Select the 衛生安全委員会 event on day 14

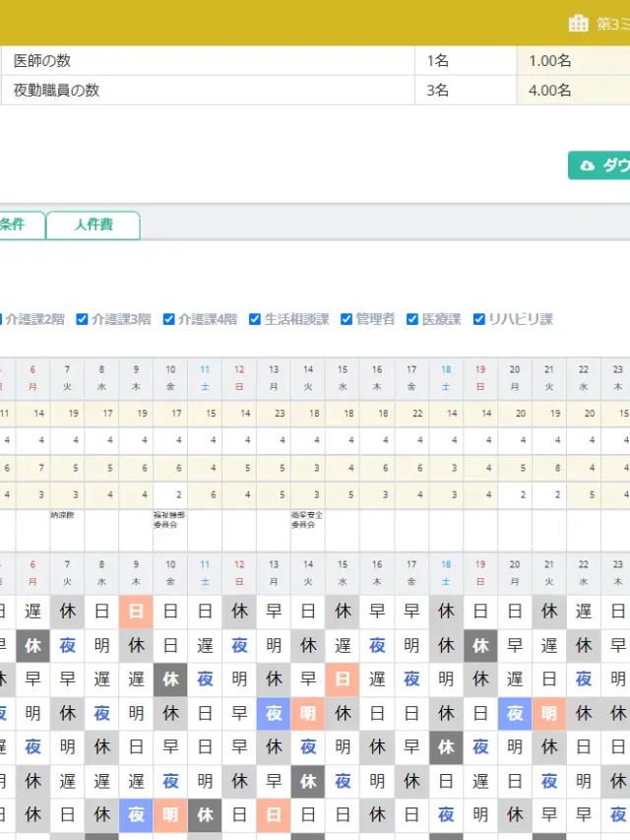pos(307,520)
